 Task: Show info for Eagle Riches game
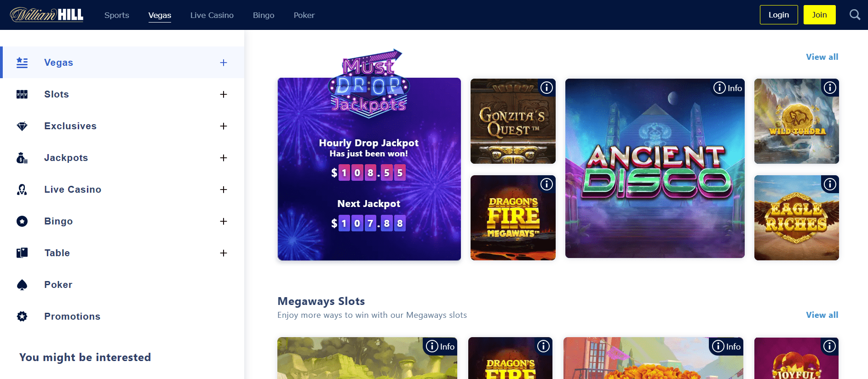tap(830, 184)
